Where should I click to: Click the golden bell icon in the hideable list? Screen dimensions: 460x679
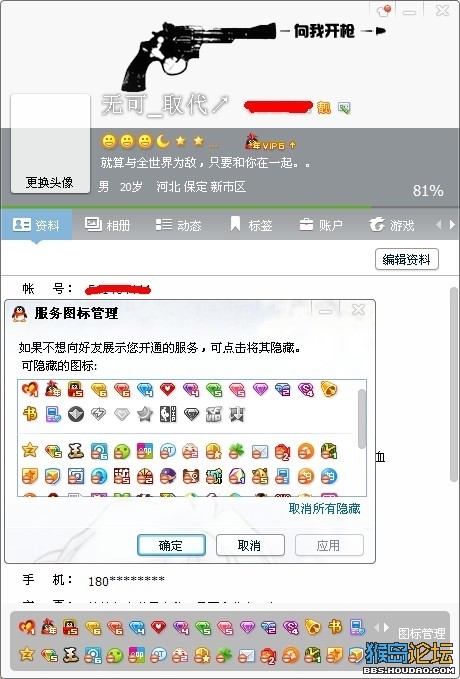tap(329, 389)
